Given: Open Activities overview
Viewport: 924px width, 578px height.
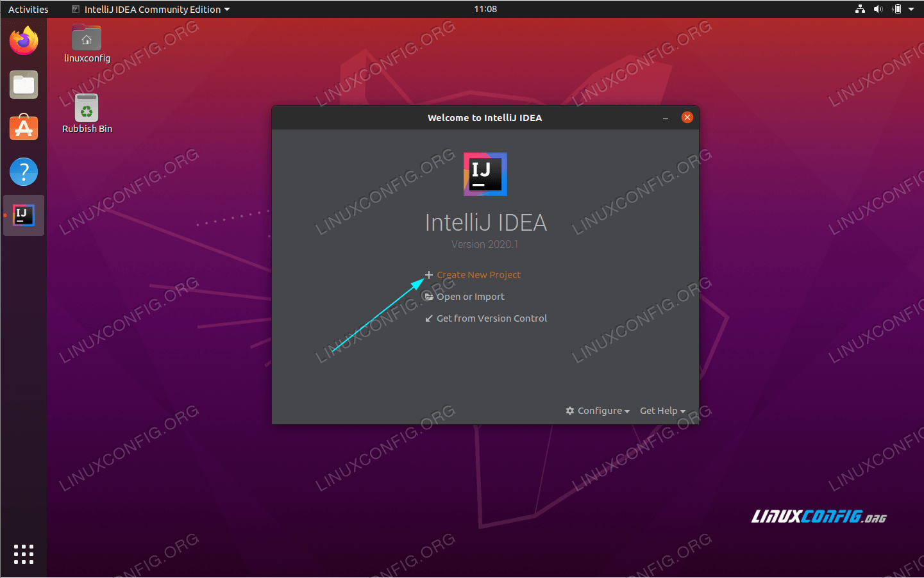Looking at the screenshot, I should [28, 9].
